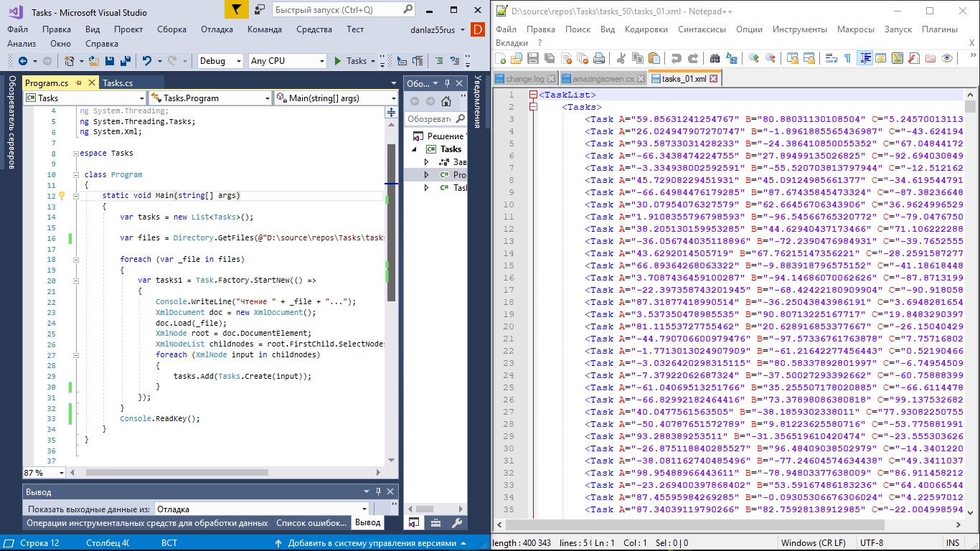Click the Undo icon in Notepad++ toolbar
Image resolution: width=980 pixels, height=551 pixels.
[x=677, y=59]
